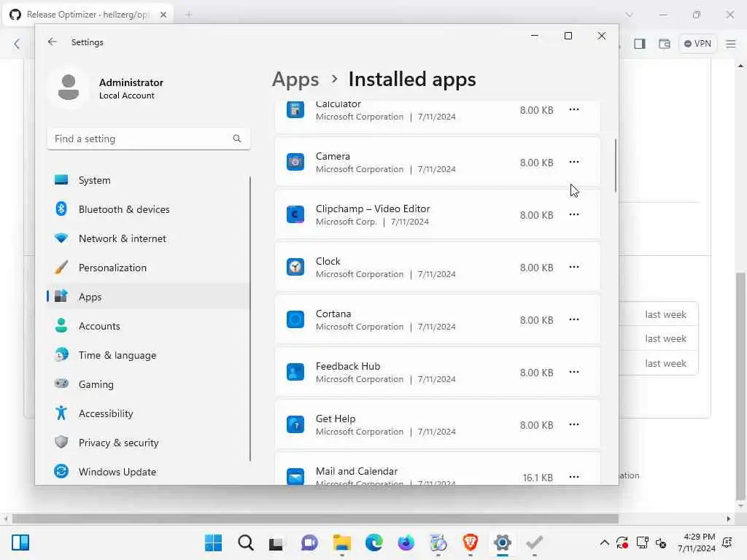Select the Release Optimizer browser tab
This screenshot has height=560, width=747.
(x=88, y=15)
